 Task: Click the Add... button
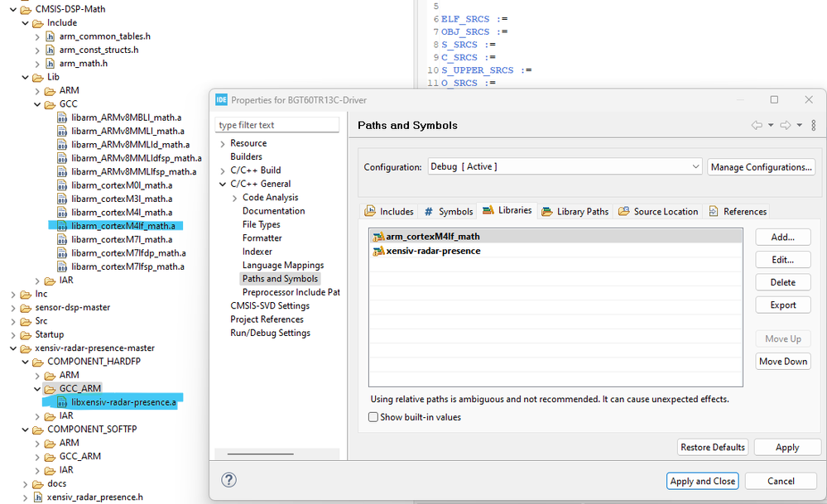pyautogui.click(x=782, y=238)
